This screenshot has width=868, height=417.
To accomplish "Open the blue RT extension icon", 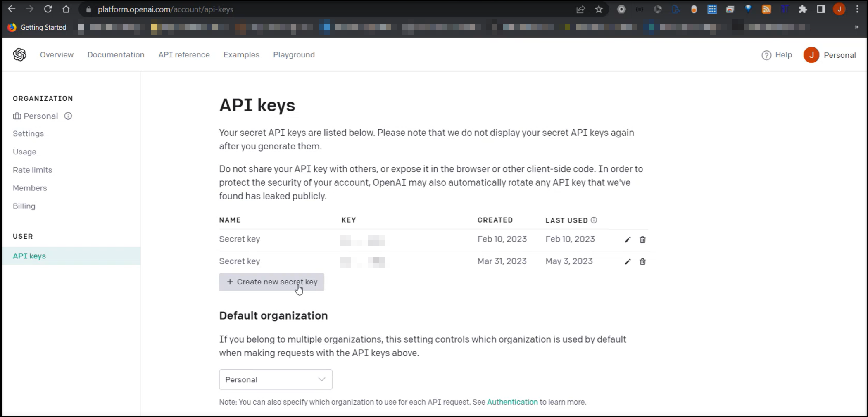I will click(x=785, y=9).
